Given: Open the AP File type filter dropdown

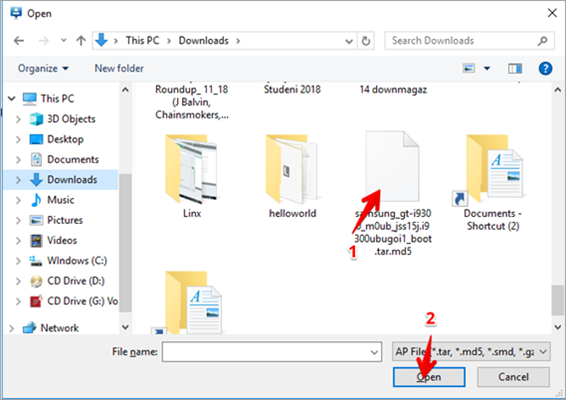Looking at the screenshot, I should point(471,352).
